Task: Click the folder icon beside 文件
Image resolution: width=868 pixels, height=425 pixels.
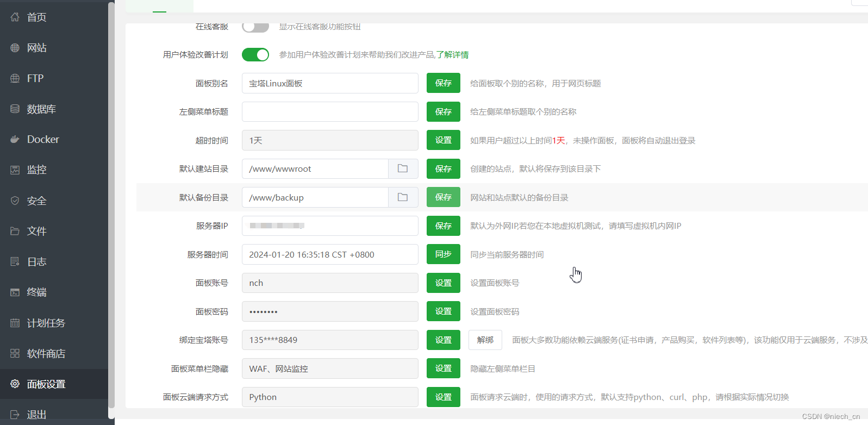Action: click(15, 231)
